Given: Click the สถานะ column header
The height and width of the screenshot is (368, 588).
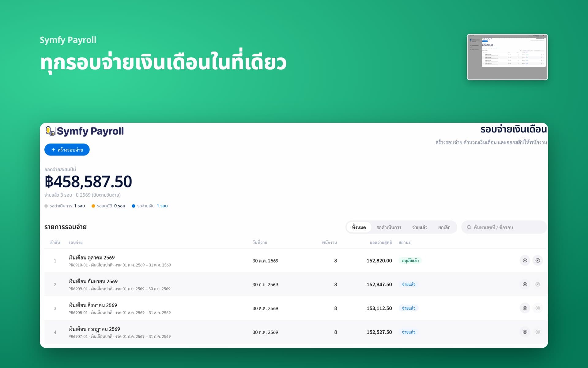Looking at the screenshot, I should (405, 242).
